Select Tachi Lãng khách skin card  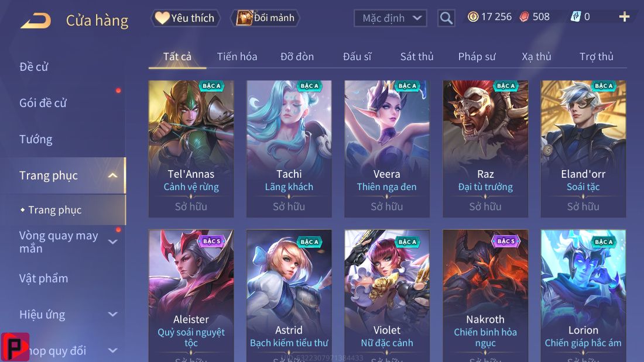(289, 149)
